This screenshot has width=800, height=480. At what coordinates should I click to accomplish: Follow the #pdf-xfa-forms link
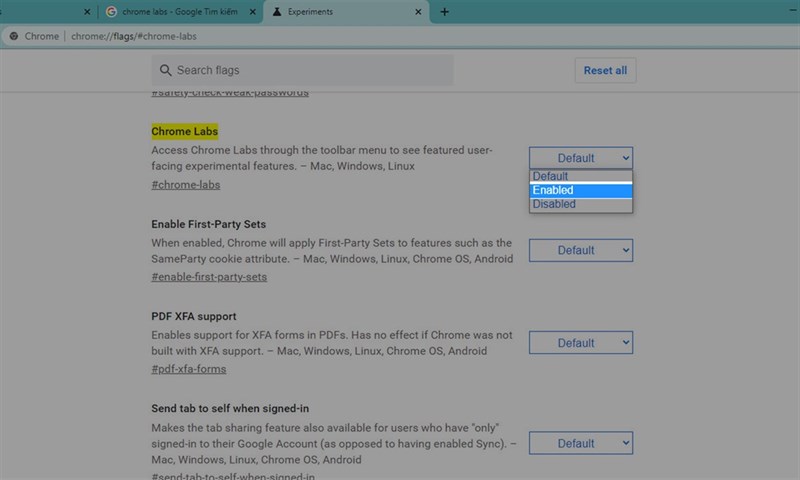tap(189, 369)
